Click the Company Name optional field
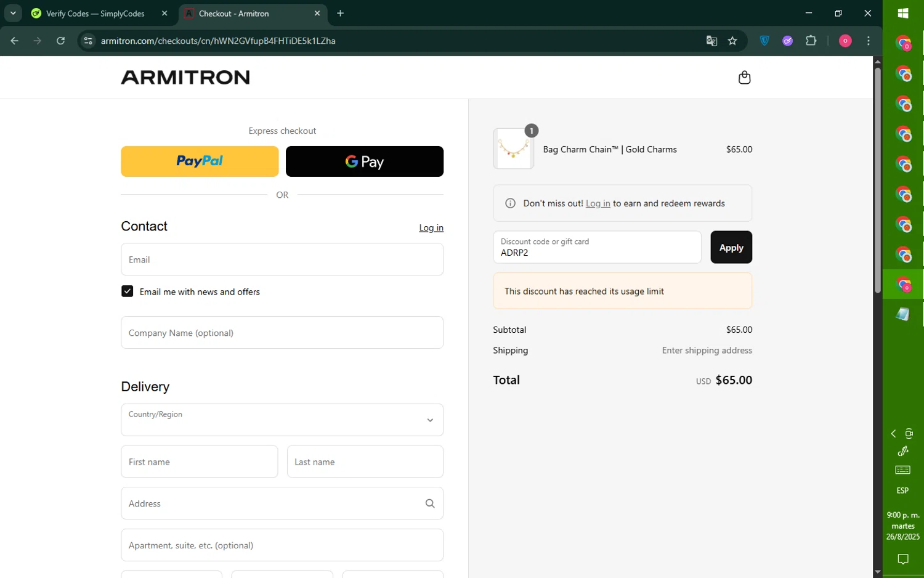 tap(282, 333)
